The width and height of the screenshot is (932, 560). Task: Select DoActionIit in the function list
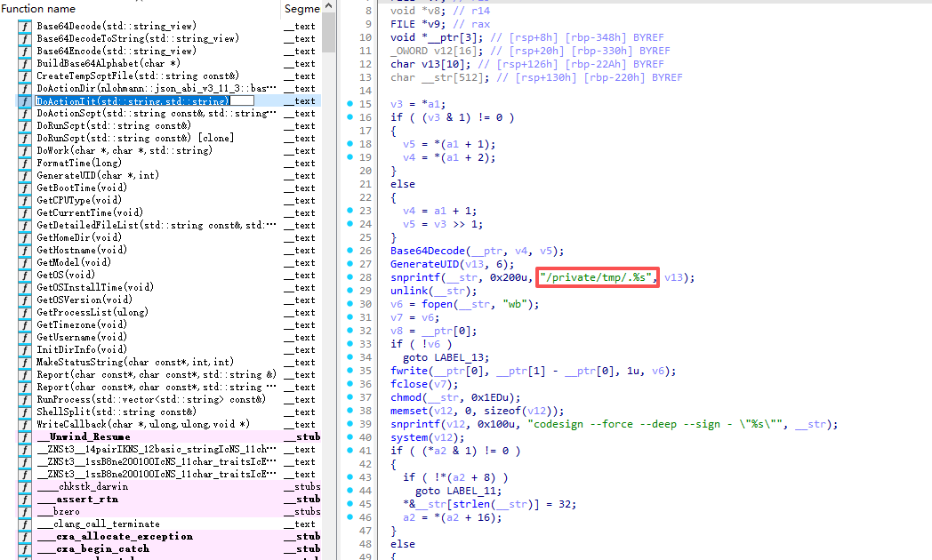pos(132,101)
